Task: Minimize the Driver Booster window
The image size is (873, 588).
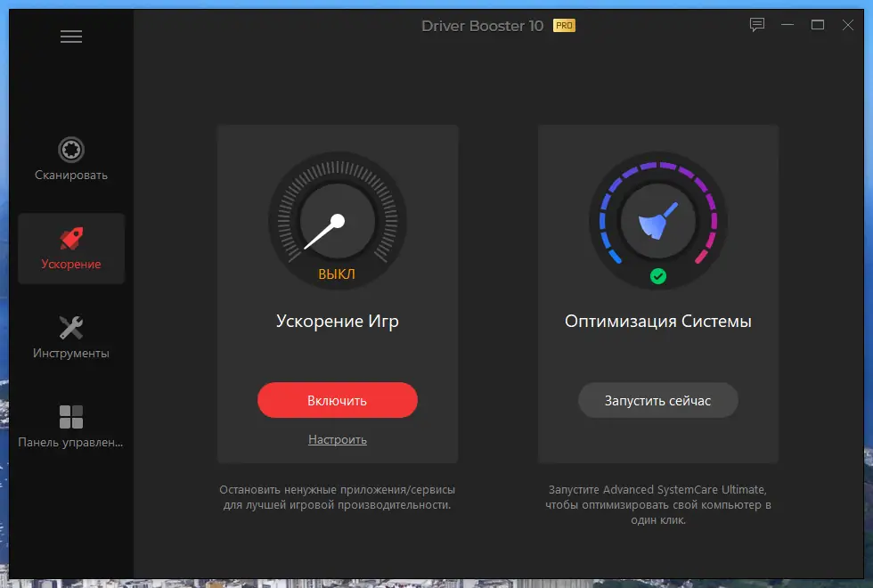Action: click(787, 25)
